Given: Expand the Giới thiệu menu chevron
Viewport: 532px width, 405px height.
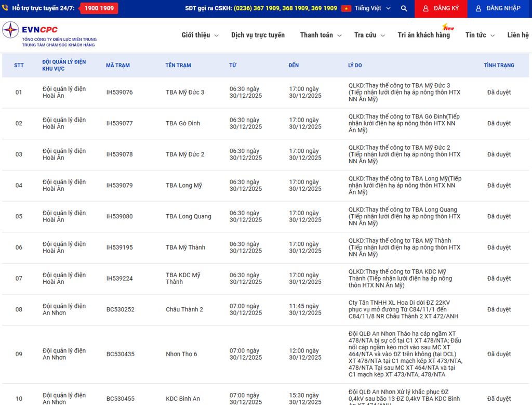Looking at the screenshot, I should [217, 35].
